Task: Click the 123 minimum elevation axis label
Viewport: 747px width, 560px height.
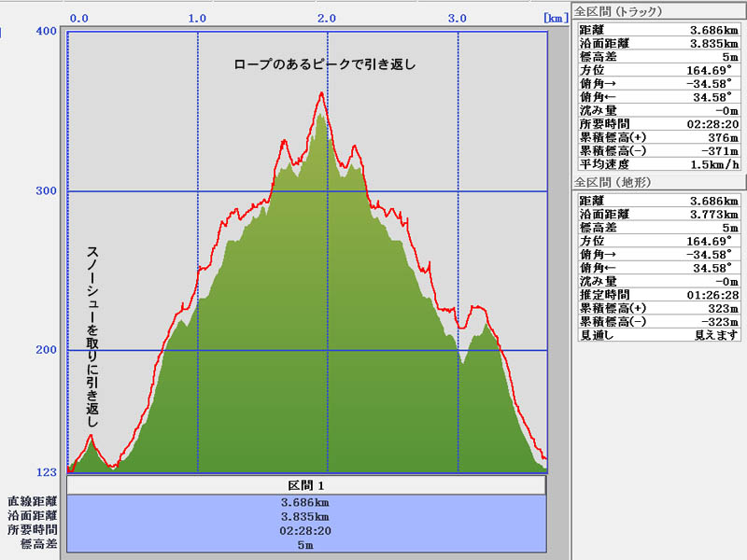Action: [x=45, y=471]
